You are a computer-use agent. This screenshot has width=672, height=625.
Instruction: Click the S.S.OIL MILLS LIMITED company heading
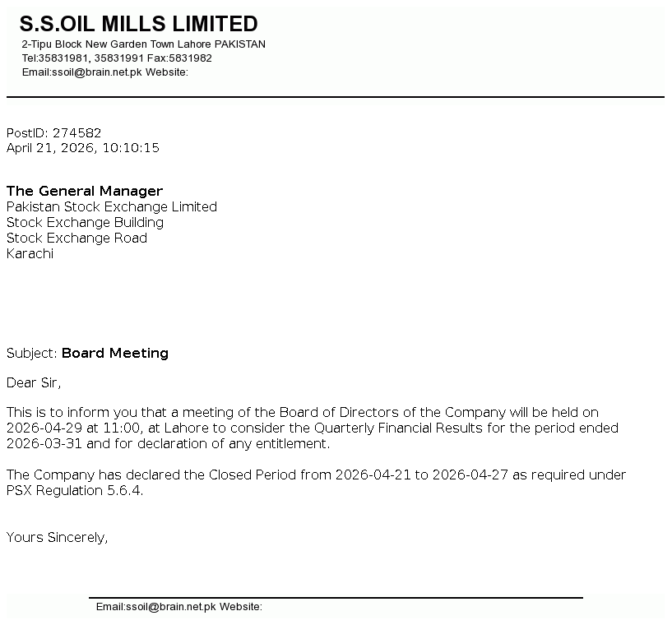point(138,24)
